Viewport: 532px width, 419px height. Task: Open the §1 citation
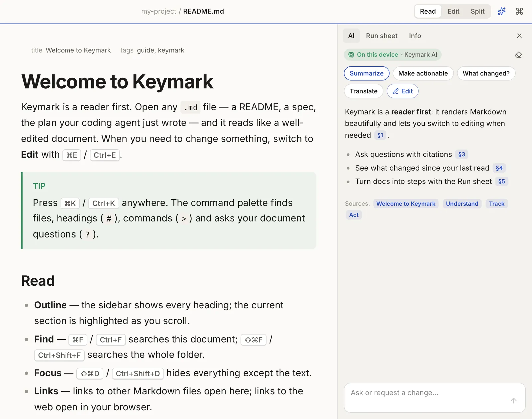[380, 135]
